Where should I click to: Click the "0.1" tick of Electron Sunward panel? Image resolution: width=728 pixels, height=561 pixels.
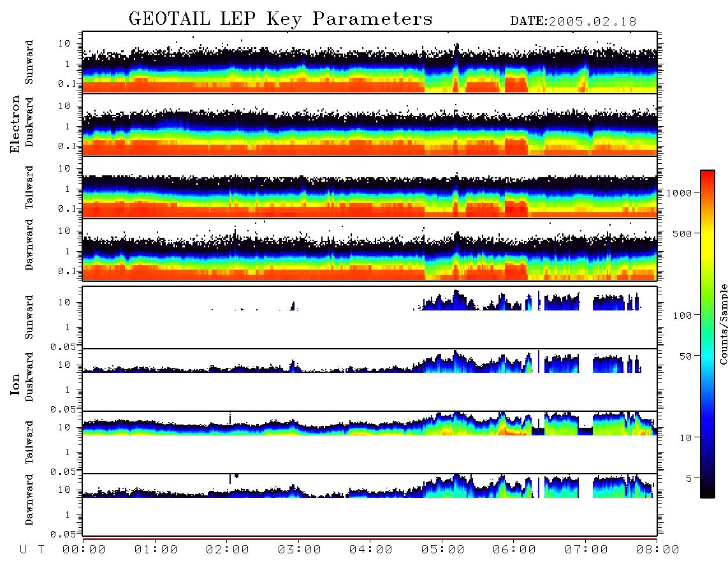[68, 84]
